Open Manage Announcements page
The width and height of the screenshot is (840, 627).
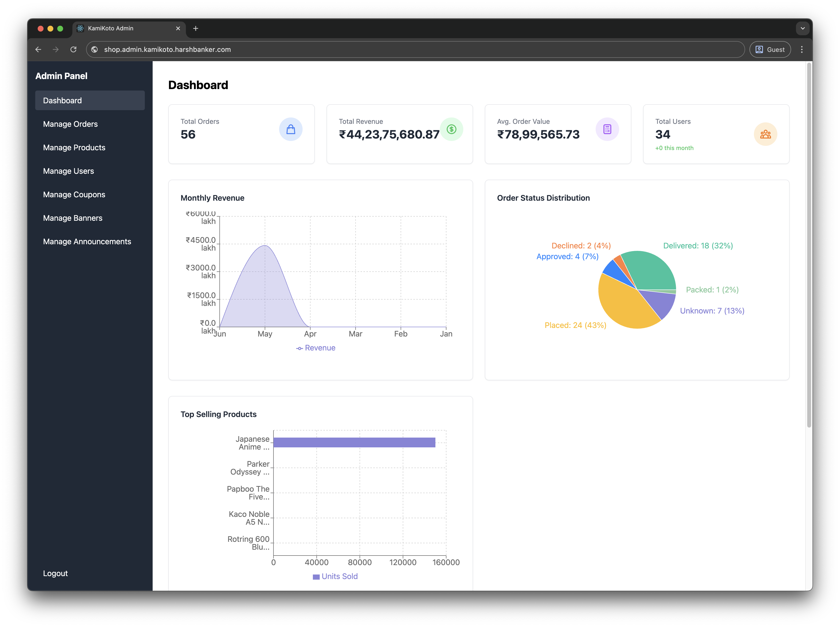[x=87, y=242]
